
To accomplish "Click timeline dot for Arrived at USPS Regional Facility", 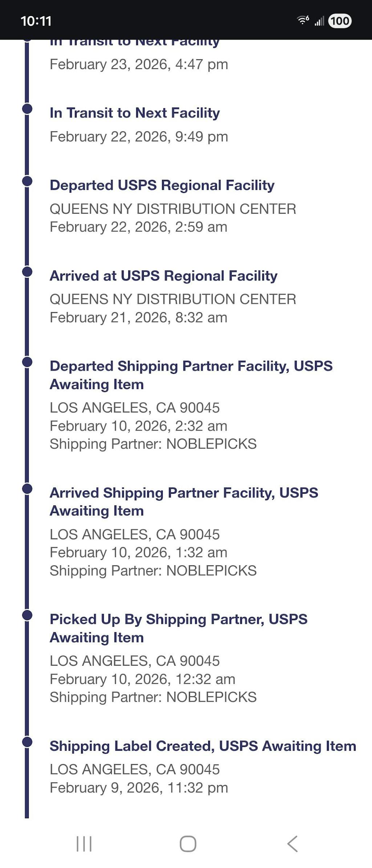I will [x=27, y=271].
